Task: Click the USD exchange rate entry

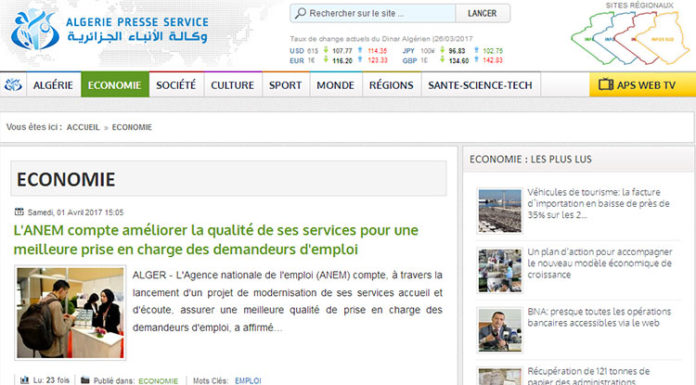Action: [338, 51]
